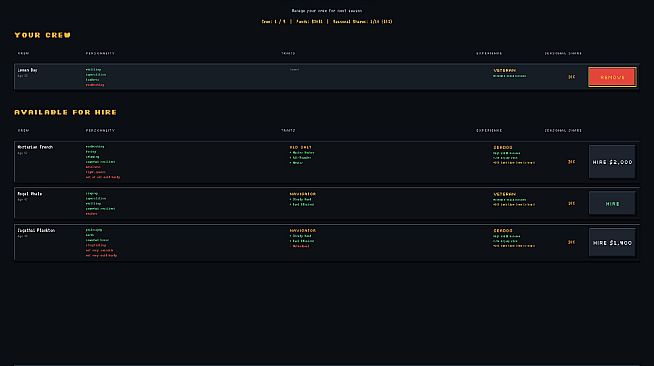Click the Navigator trait in third hire row

point(302,230)
